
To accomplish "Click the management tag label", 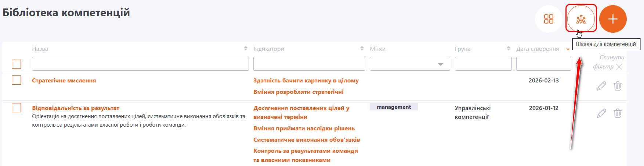I will 394,107.
